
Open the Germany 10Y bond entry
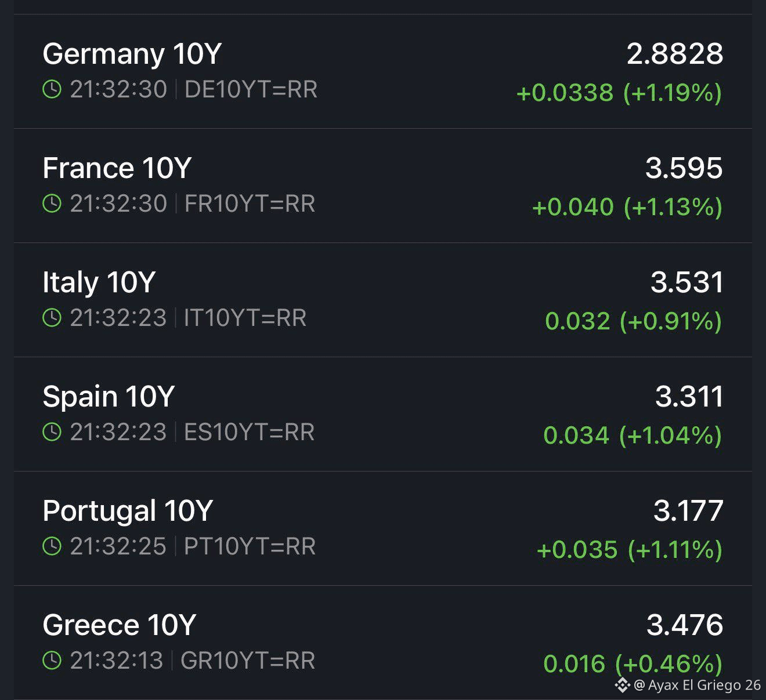(x=132, y=54)
